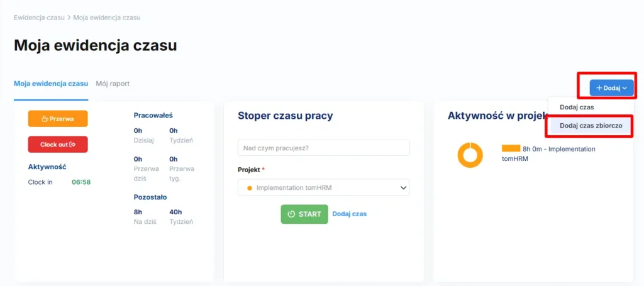Image resolution: width=644 pixels, height=286 pixels.
Task: Switch to the Mój raport tab
Action: click(x=113, y=84)
